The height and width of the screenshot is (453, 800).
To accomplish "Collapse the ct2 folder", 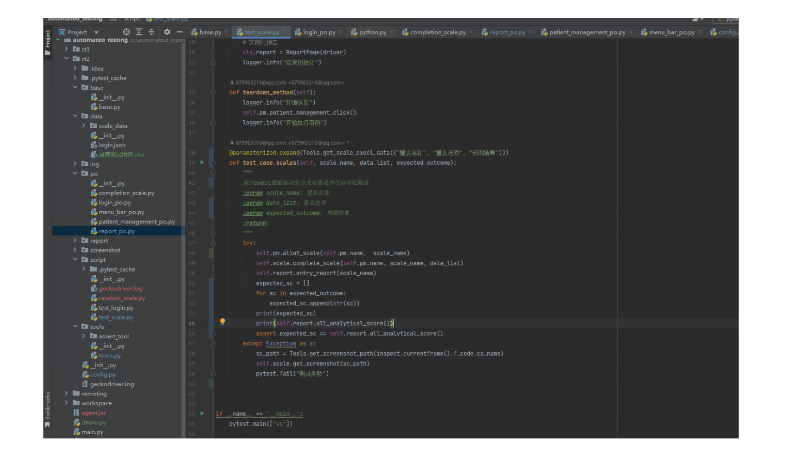I will (x=66, y=59).
